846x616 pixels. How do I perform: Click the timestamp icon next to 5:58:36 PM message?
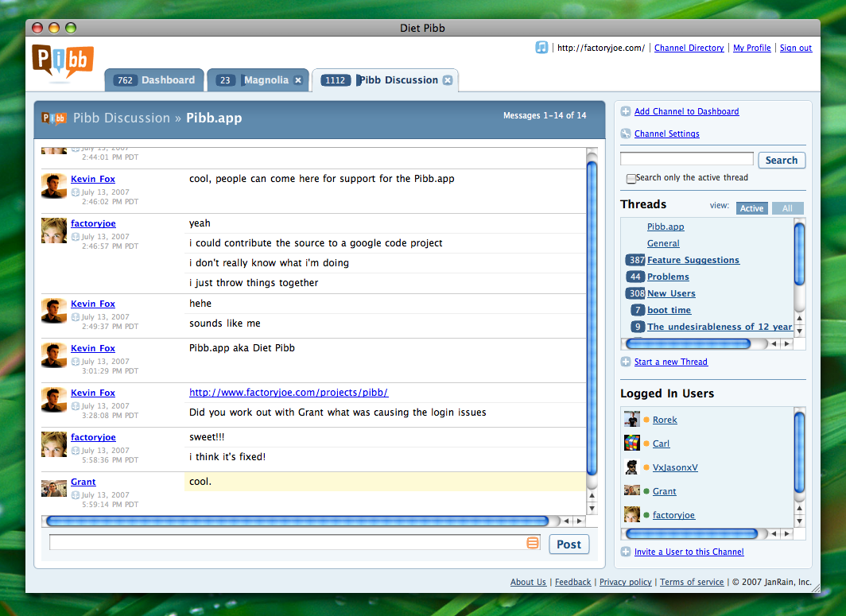76,451
